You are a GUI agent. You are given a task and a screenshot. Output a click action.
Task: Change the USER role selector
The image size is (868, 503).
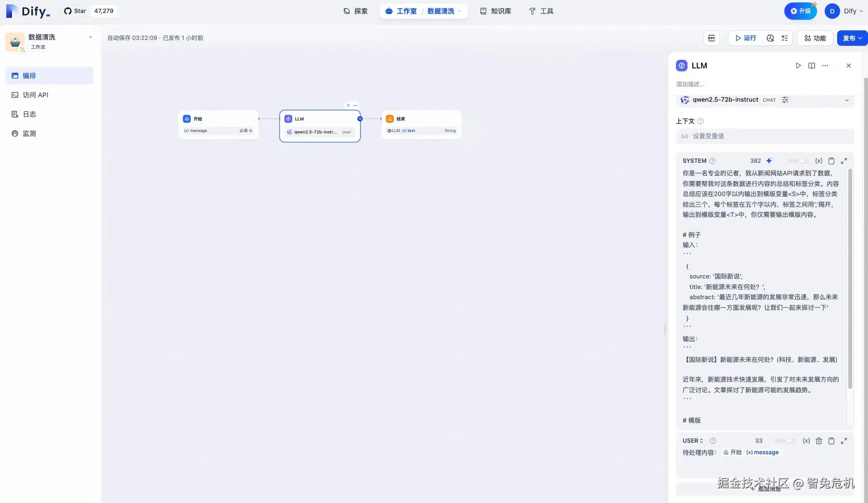[693, 441]
